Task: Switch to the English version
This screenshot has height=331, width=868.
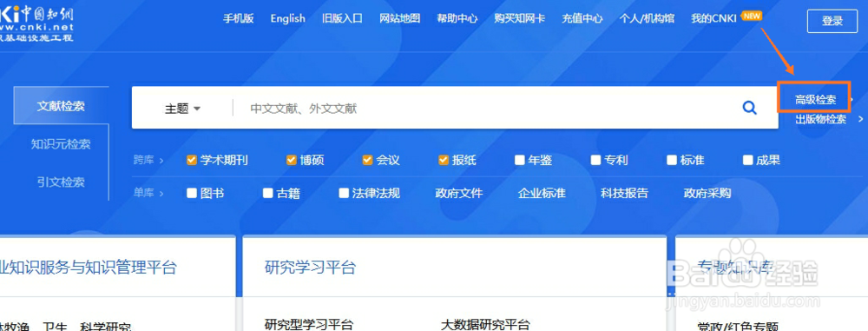Action: (288, 18)
